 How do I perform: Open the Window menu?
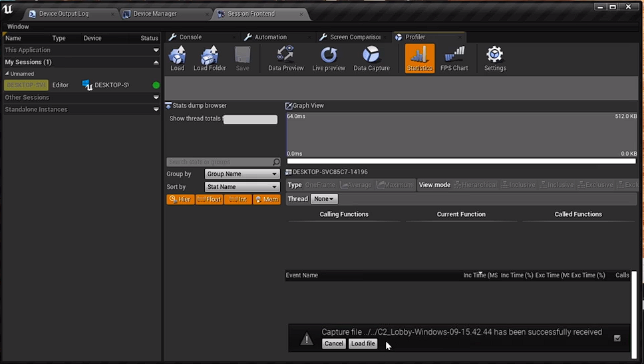18,27
